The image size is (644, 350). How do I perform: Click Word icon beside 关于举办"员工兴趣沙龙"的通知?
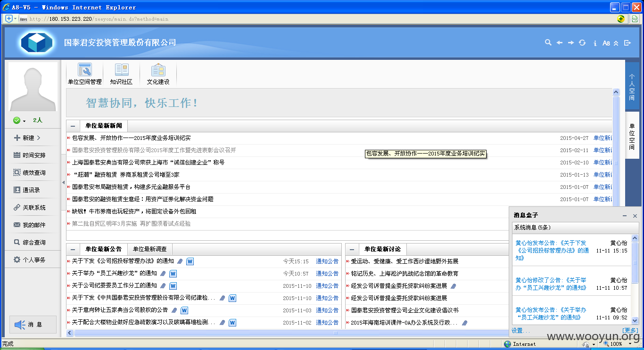point(173,274)
